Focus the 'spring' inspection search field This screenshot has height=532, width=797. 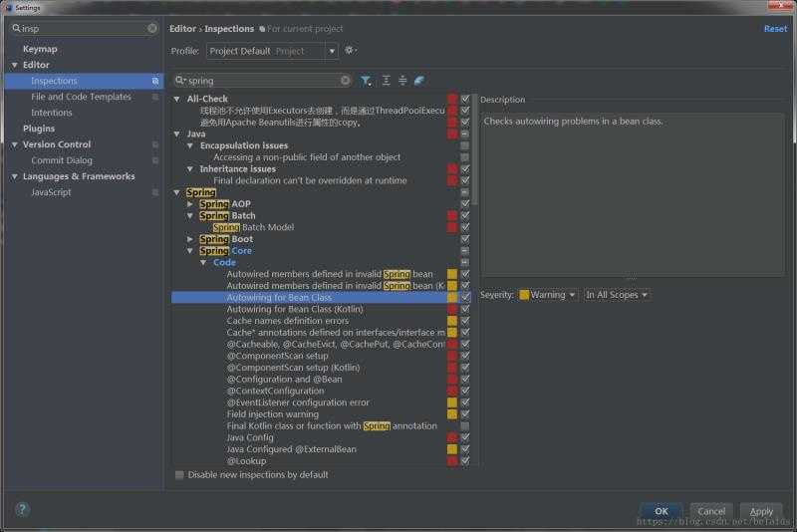(x=264, y=81)
